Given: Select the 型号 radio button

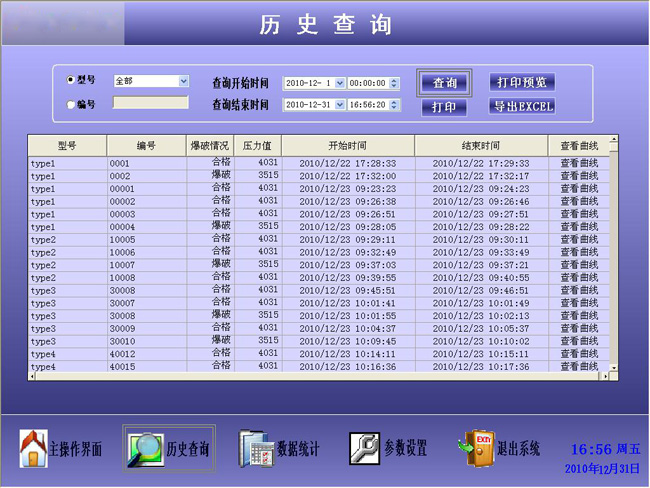Looking at the screenshot, I should point(71,80).
